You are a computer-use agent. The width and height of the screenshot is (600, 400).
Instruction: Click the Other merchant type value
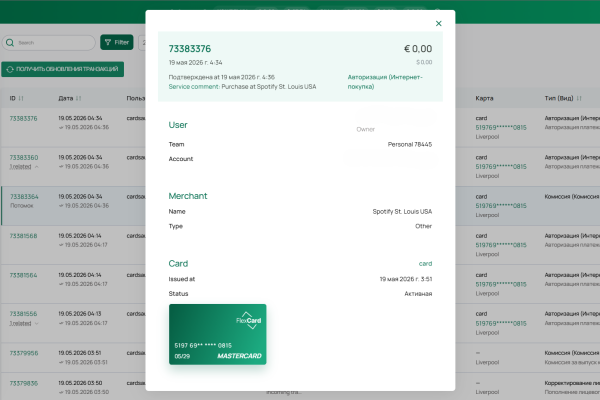[424, 226]
